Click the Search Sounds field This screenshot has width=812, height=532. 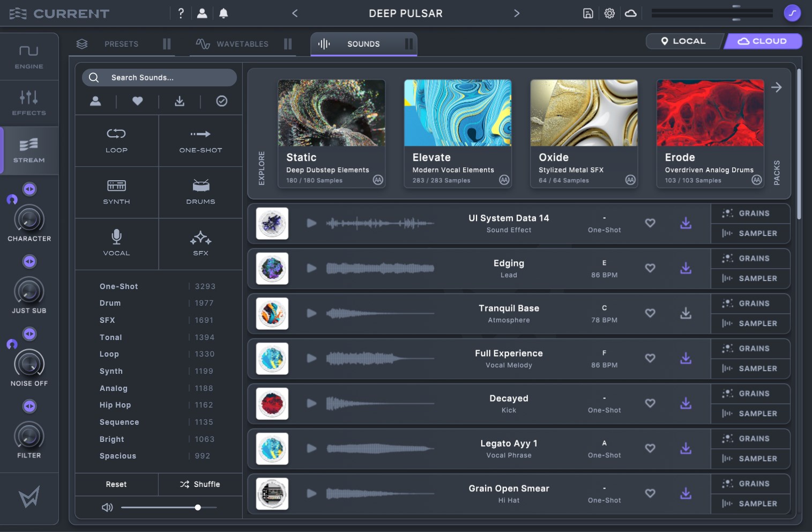pyautogui.click(x=159, y=78)
